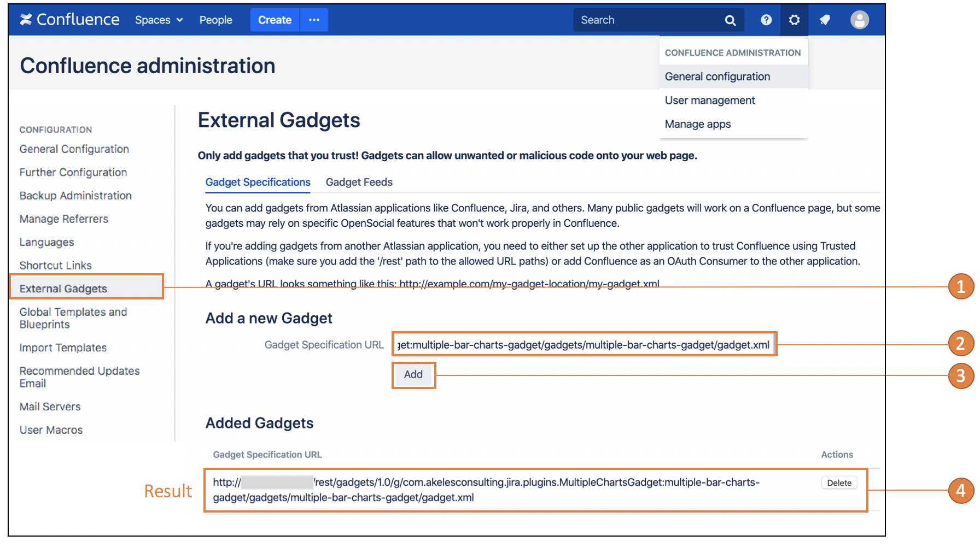Delete the added gadget entry
This screenshot has height=553, width=980.
tap(838, 483)
